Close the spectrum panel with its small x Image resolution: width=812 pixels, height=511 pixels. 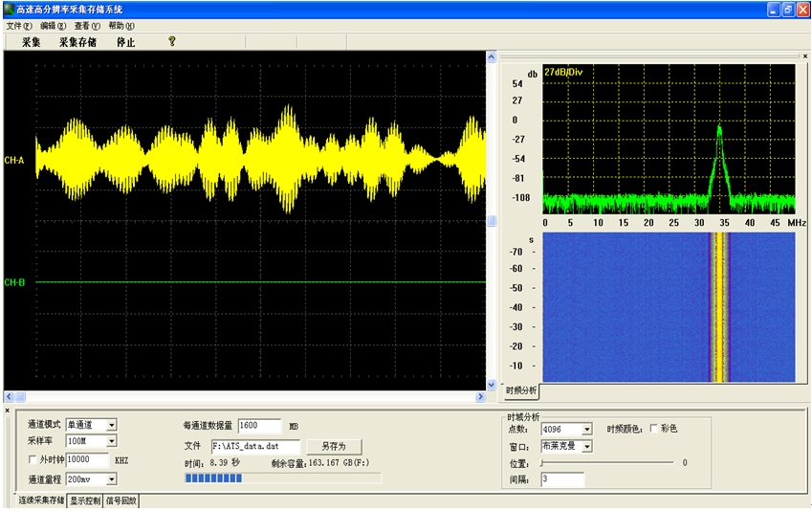(805, 56)
